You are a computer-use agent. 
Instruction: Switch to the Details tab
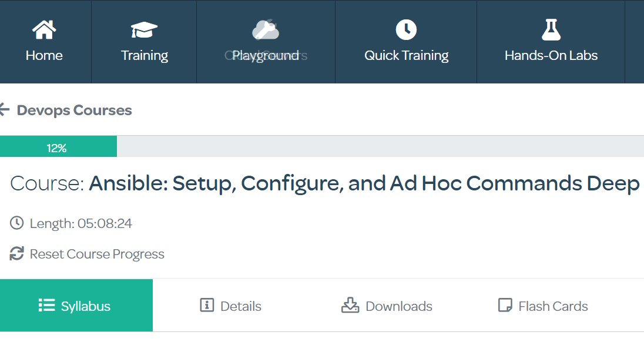pos(230,306)
